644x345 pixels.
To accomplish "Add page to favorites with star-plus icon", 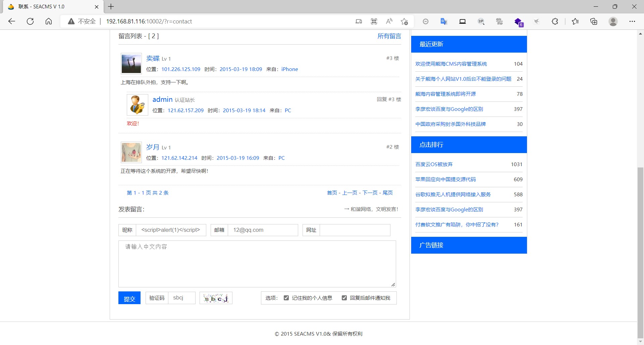I will coord(405,21).
